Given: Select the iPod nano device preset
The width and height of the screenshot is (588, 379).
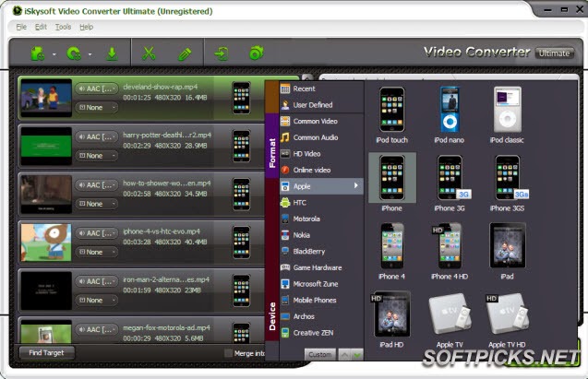Looking at the screenshot, I should (x=450, y=115).
